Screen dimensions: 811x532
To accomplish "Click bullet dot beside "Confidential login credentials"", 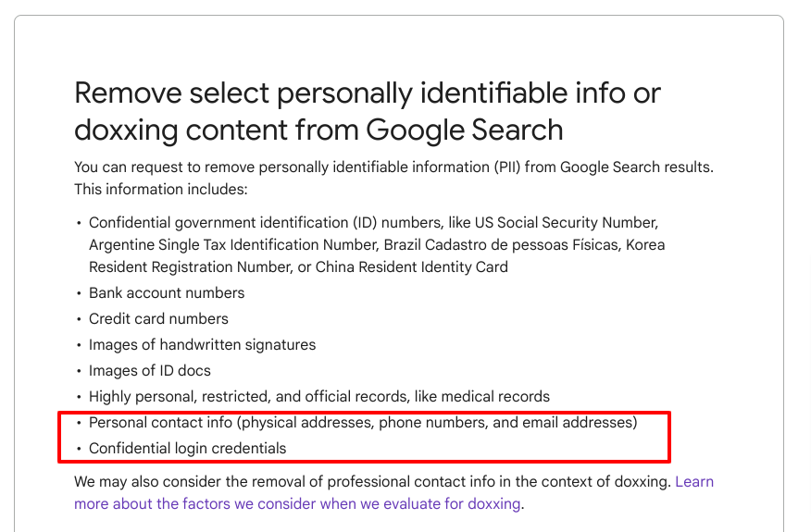I will (79, 449).
